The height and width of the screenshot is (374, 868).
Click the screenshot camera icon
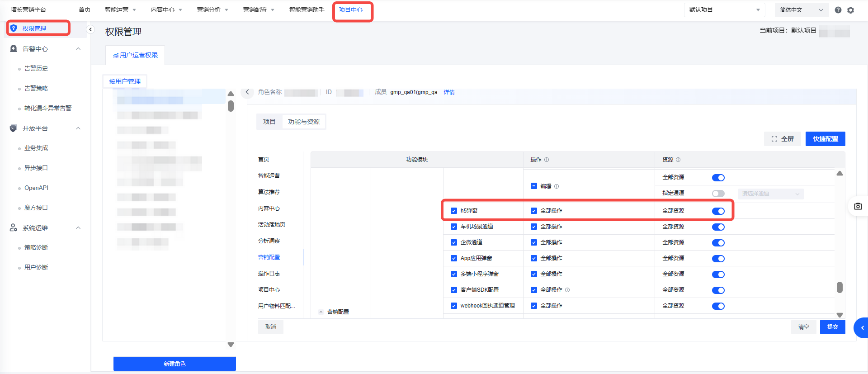(858, 206)
